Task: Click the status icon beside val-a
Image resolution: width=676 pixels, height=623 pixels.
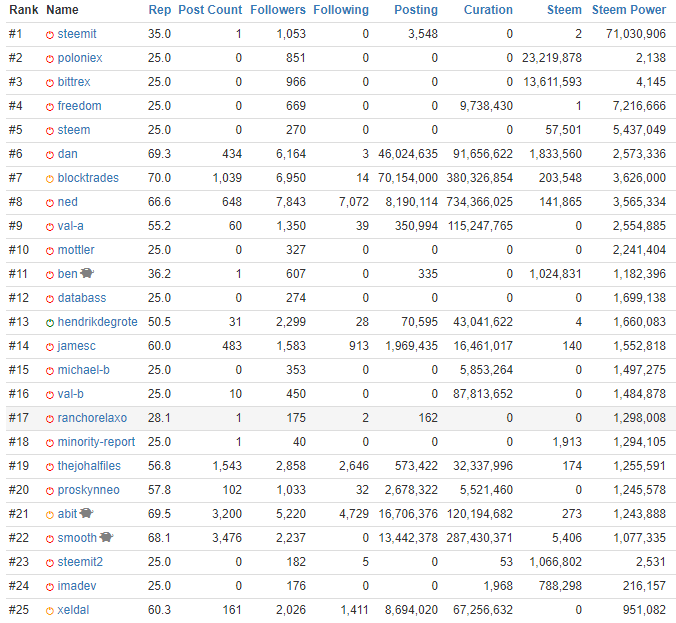Action: coord(50,227)
